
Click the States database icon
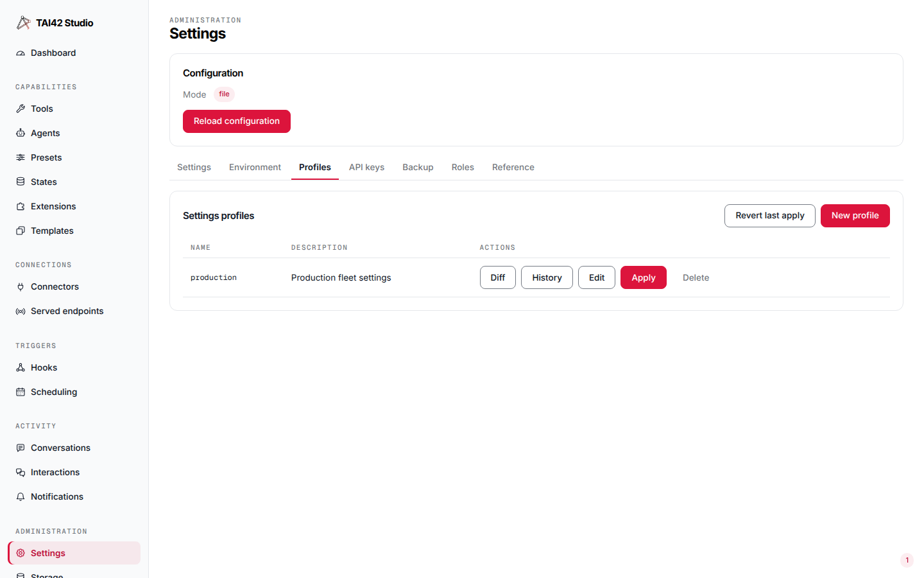(21, 182)
